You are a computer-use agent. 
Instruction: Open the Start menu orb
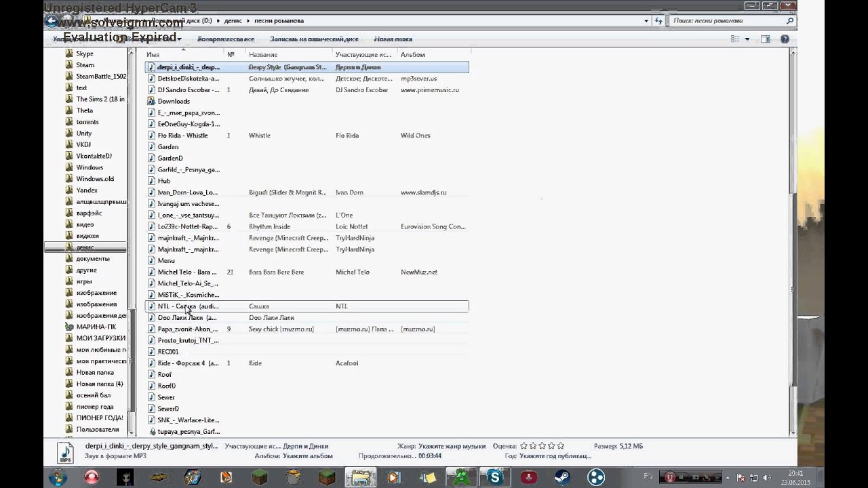58,478
